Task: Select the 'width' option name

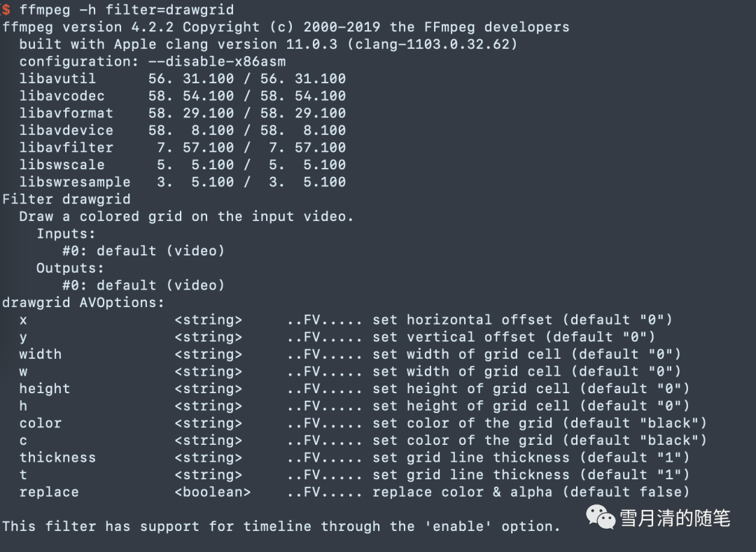Action: 41,354
